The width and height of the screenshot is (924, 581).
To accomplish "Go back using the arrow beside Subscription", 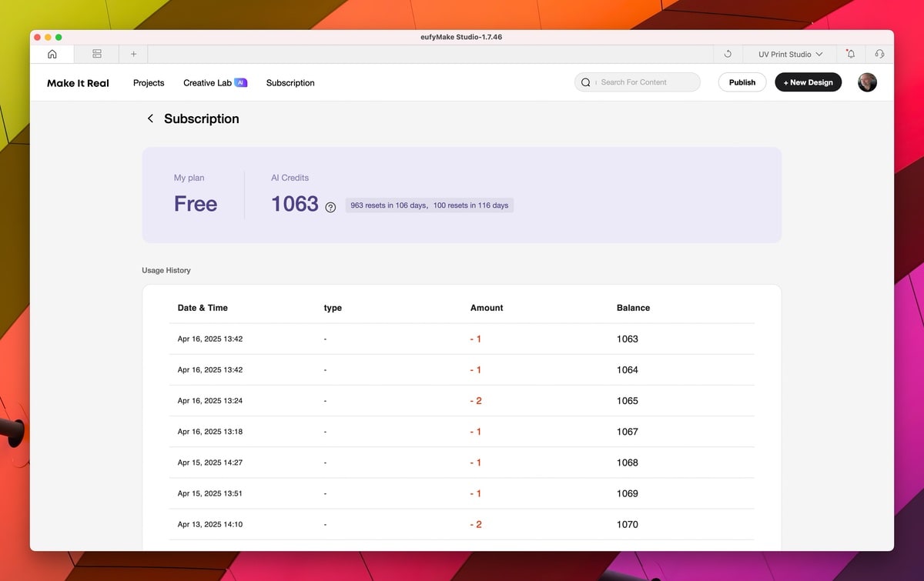I will [150, 119].
